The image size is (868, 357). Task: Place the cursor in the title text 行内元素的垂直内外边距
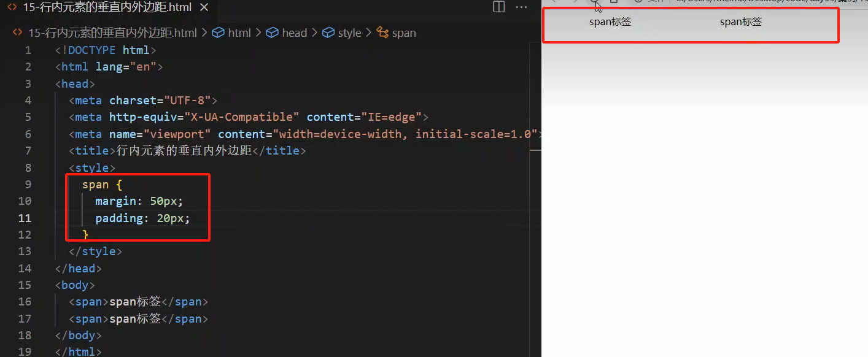click(184, 151)
